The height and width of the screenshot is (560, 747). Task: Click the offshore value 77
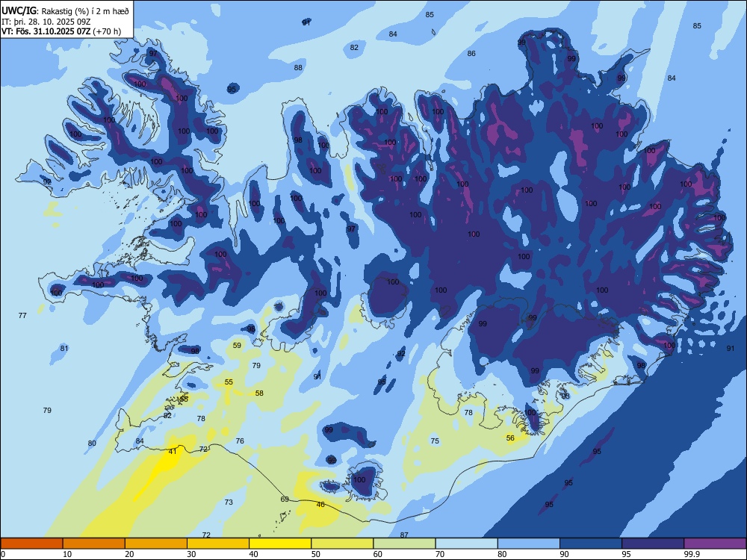click(22, 315)
